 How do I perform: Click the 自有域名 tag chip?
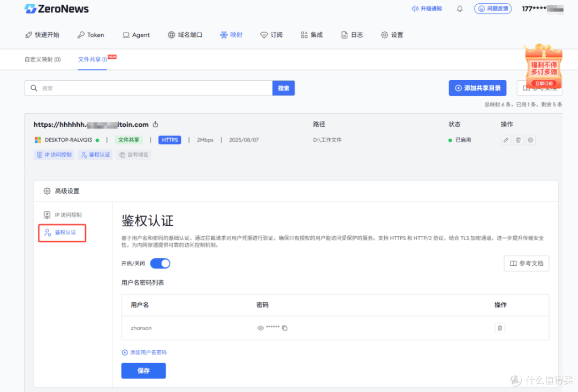133,155
